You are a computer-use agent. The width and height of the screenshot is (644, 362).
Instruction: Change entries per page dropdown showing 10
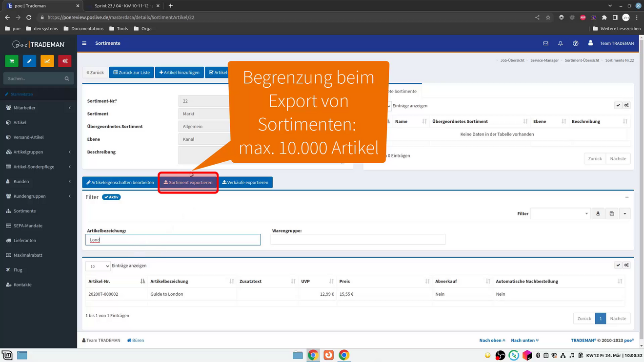(x=98, y=266)
